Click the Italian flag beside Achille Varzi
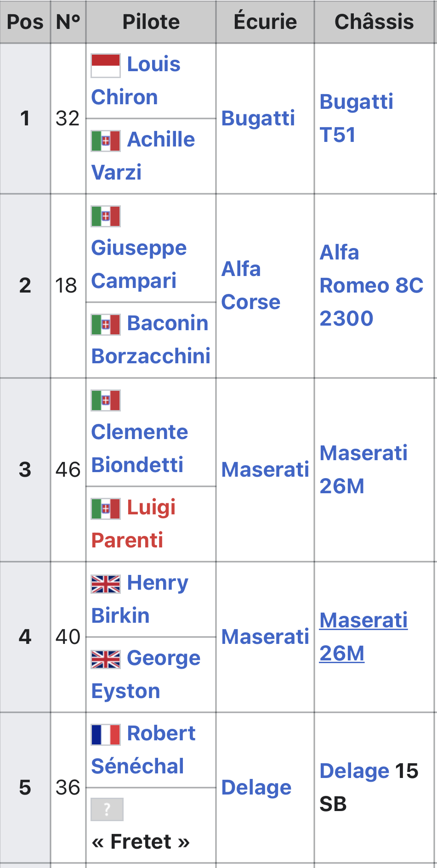 click(106, 141)
